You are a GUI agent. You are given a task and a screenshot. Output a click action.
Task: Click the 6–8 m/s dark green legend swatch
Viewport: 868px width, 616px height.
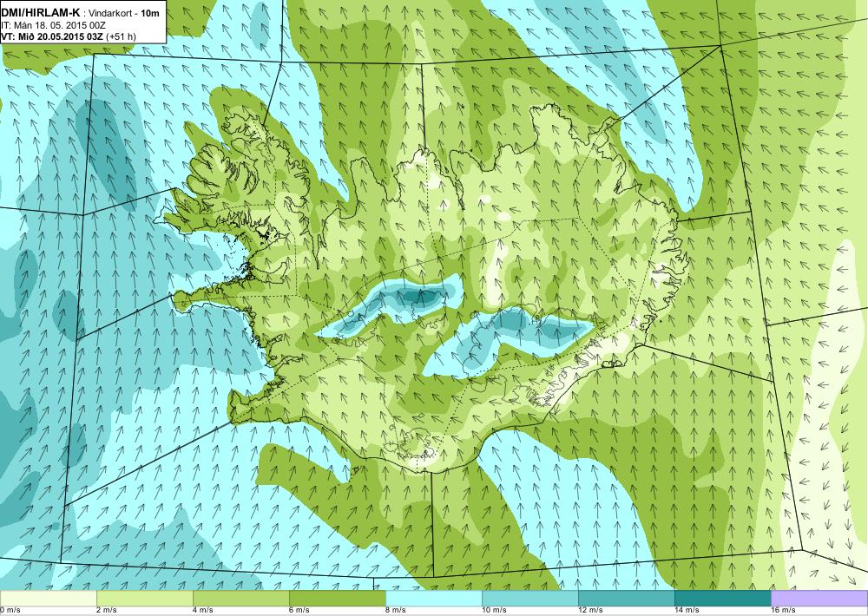coord(338,599)
